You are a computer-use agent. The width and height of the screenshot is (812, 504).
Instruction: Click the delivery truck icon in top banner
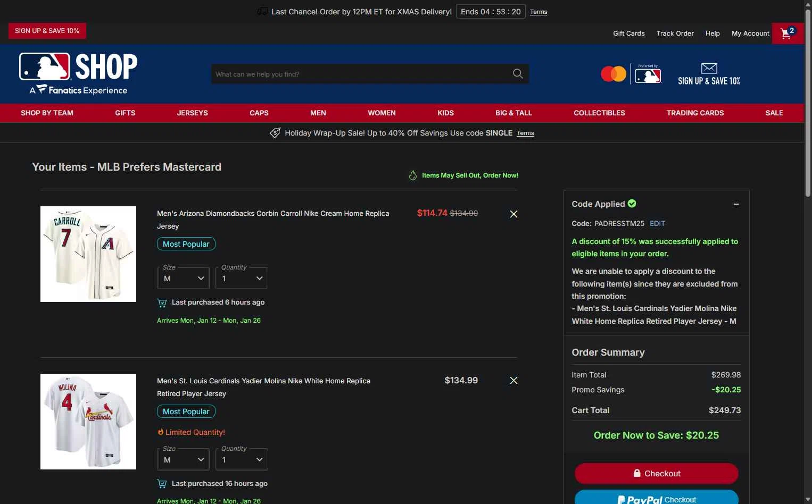tap(262, 12)
